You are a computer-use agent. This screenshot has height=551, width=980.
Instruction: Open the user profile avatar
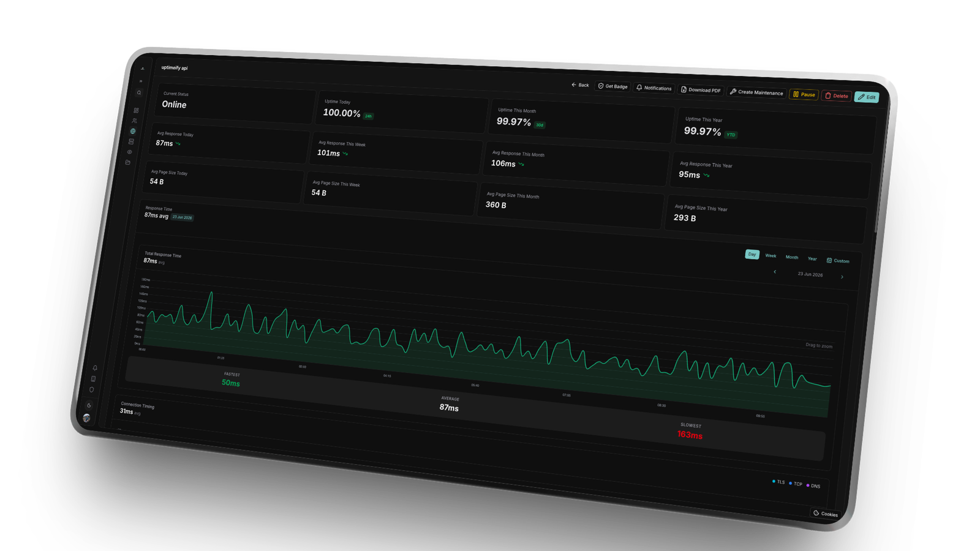pyautogui.click(x=86, y=418)
